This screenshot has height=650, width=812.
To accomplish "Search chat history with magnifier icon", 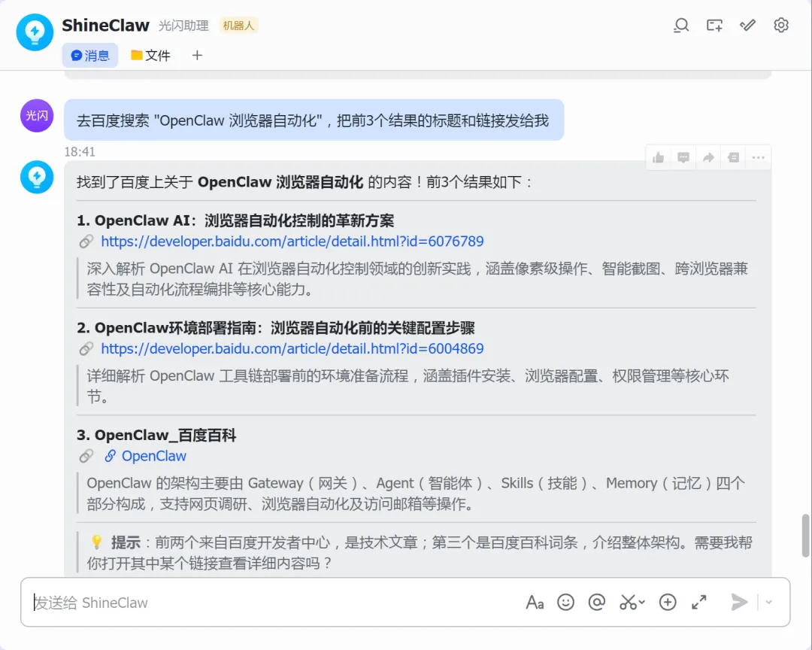I will [x=681, y=25].
